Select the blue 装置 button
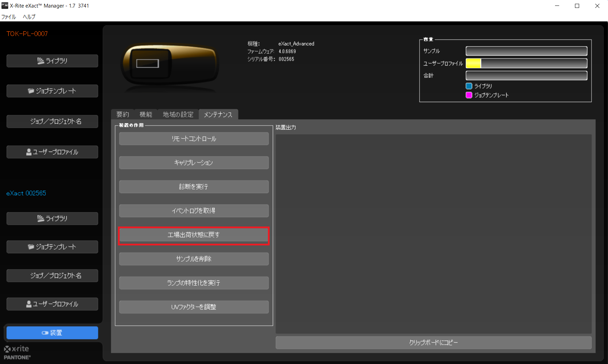Screen dimensions: 608x364 pyautogui.click(x=52, y=333)
